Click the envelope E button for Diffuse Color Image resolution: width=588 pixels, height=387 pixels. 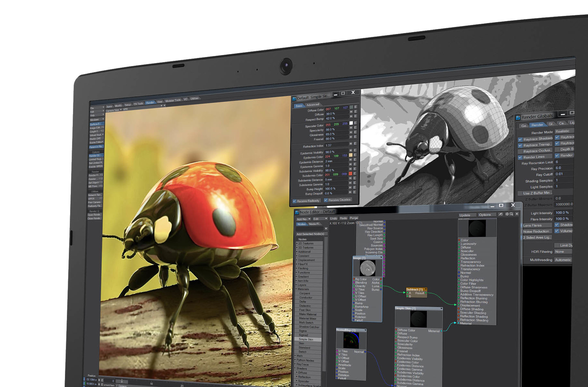click(356, 107)
